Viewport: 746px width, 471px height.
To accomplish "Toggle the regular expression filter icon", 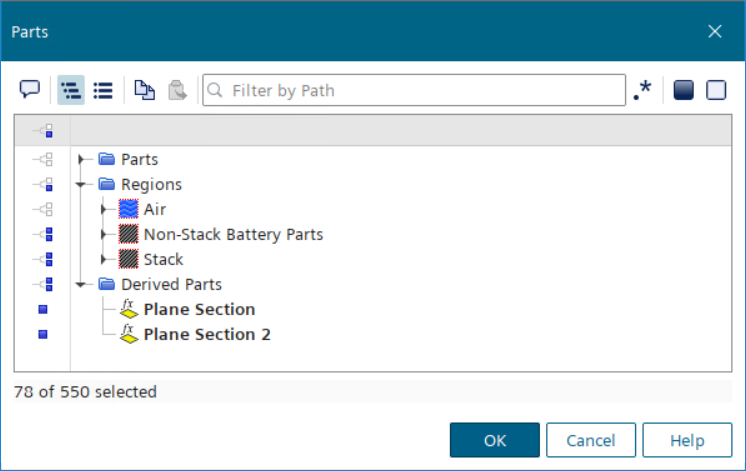I will point(642,90).
